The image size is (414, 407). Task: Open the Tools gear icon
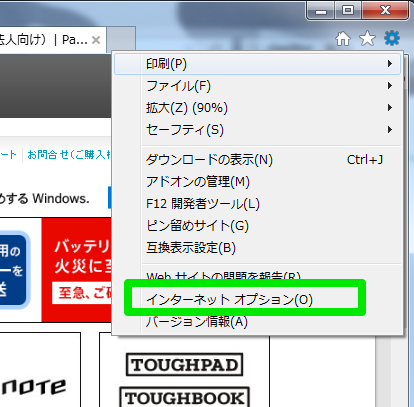[x=392, y=38]
